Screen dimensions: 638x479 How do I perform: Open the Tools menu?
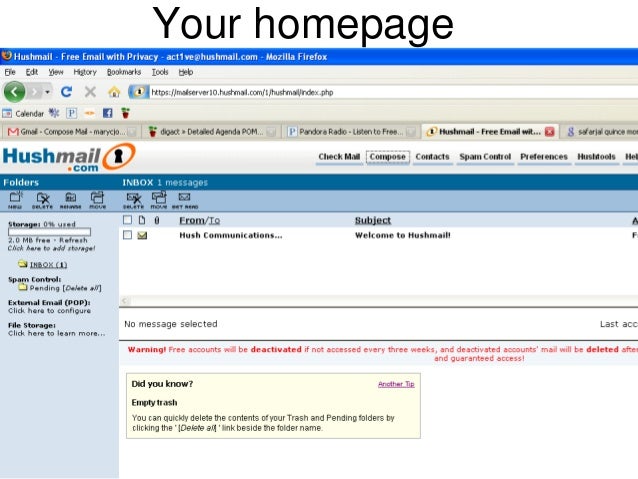click(160, 72)
